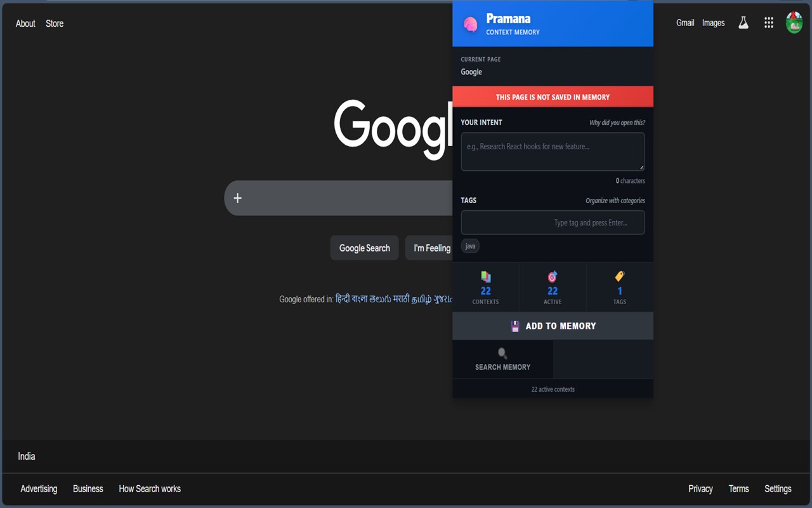Select the java tag chip
The image size is (812, 508).
[470, 246]
